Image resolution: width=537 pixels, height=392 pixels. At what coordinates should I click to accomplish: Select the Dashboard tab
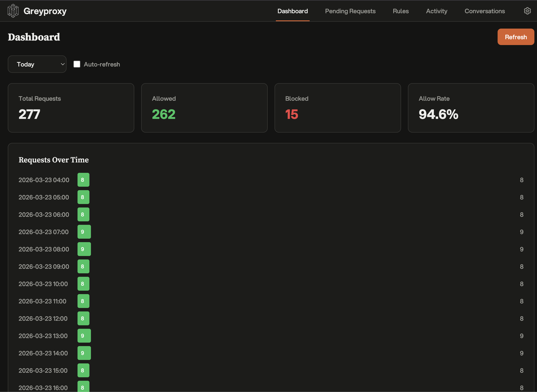click(x=293, y=11)
